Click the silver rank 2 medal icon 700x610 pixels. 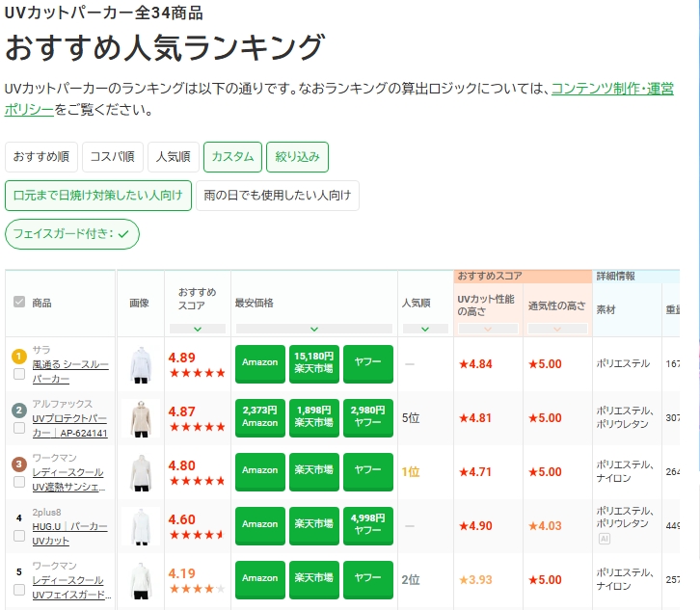[18, 411]
